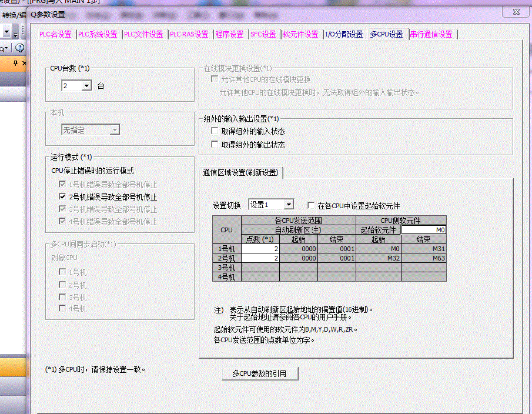532x414 pixels.
Task: Open the 设置切换 dropdown list
Action: [288, 205]
